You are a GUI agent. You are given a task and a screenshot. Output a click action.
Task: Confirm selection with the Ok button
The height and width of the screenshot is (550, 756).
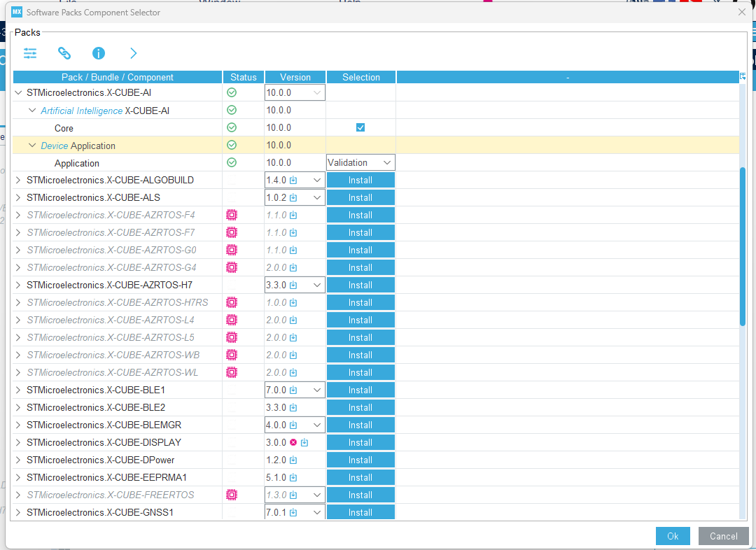tap(673, 536)
